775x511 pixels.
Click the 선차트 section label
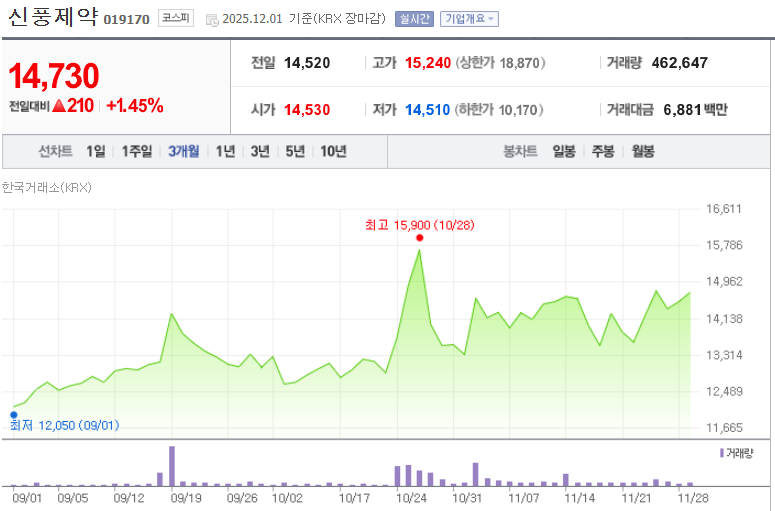coord(55,151)
